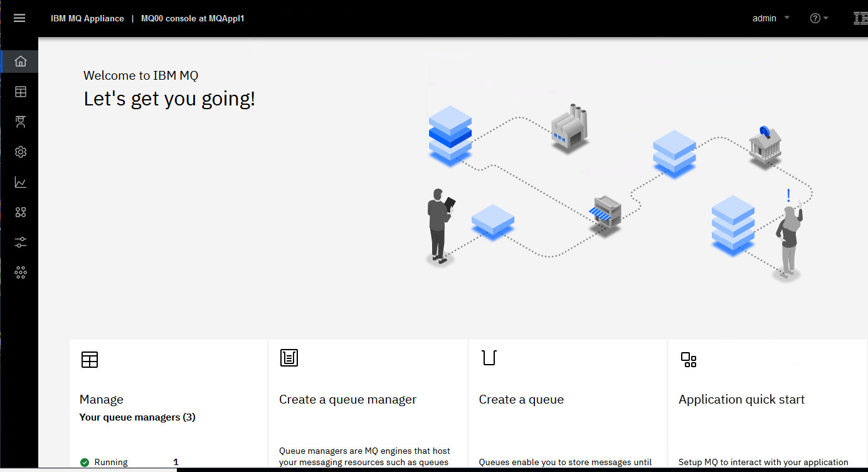Go to Home in the sidebar
The width and height of the screenshot is (868, 472).
(x=21, y=62)
